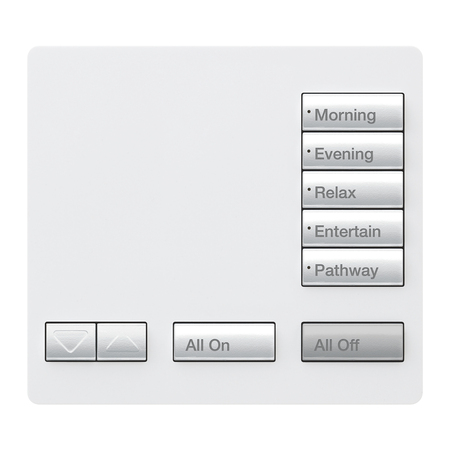450x450 pixels.
Task: Tap the upward triangle raise button
Action: tap(122, 342)
